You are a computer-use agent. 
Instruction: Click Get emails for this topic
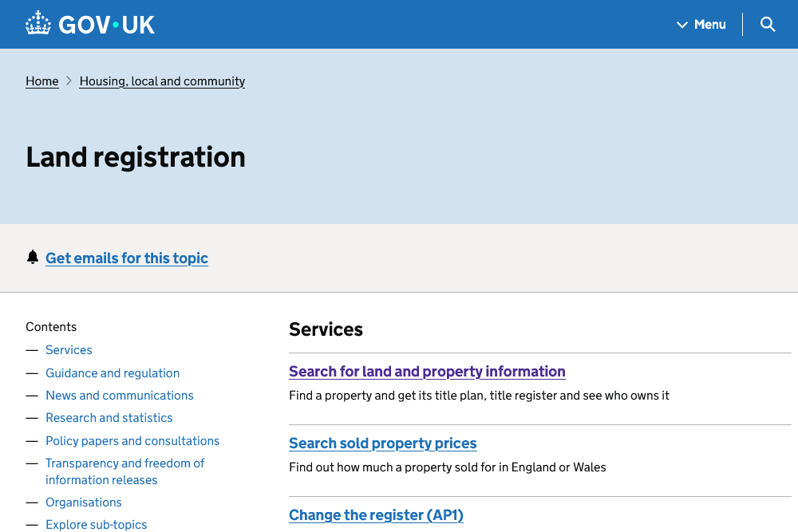click(126, 258)
